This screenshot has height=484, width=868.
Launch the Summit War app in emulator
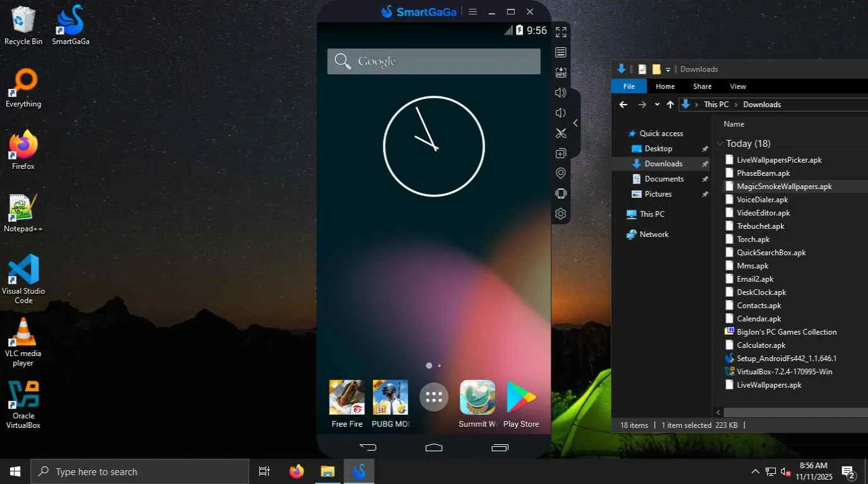pyautogui.click(x=478, y=404)
